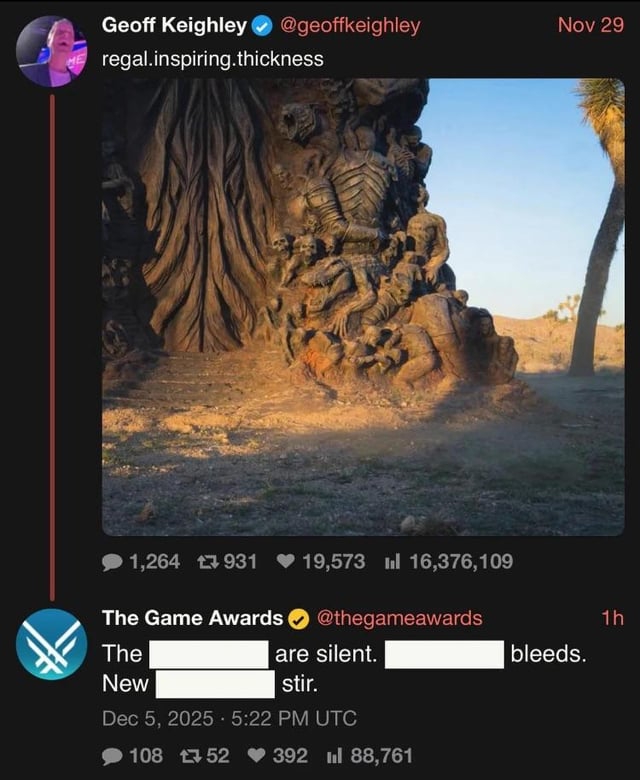View analytics icon showing 16,376,109 views
Screen dimensions: 640x780
point(392,562)
